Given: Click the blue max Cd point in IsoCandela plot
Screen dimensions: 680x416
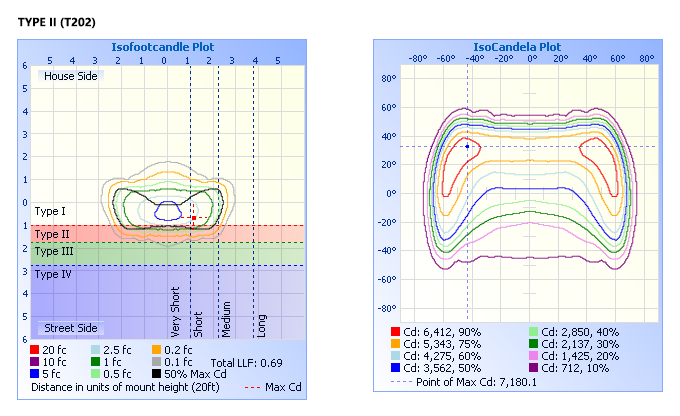Looking at the screenshot, I should pyautogui.click(x=467, y=146).
